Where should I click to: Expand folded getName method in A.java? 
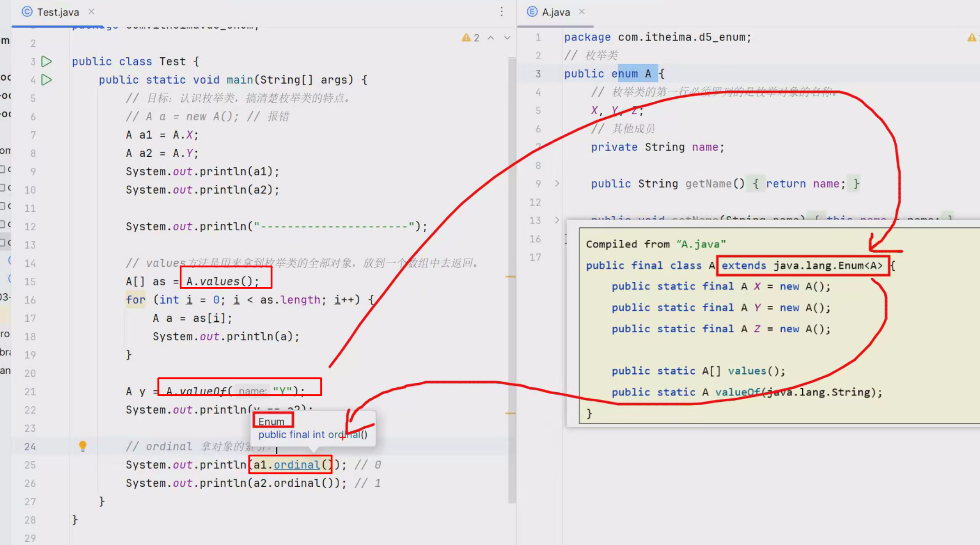557,184
